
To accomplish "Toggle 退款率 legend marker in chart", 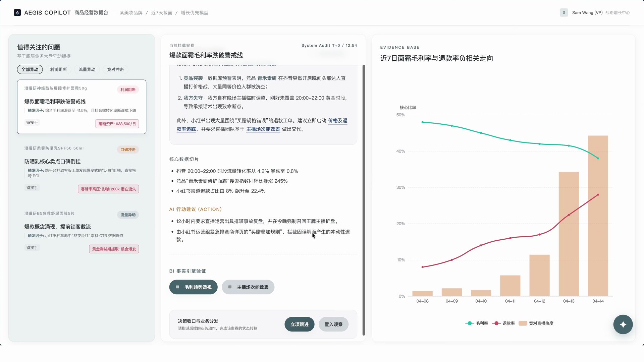I will click(x=496, y=323).
